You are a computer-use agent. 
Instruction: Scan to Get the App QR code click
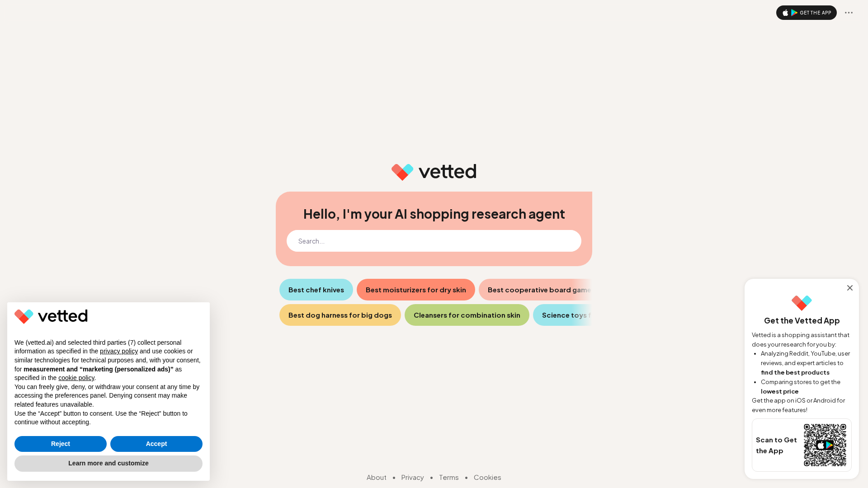(825, 445)
